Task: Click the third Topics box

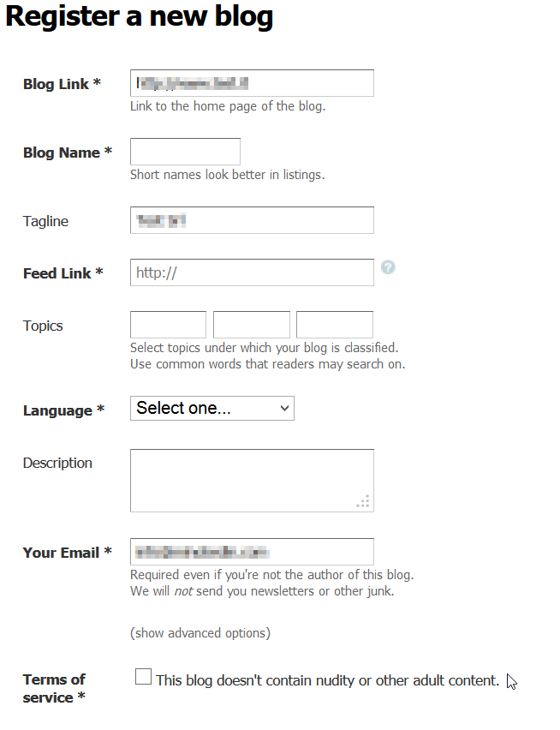Action: pyautogui.click(x=334, y=325)
